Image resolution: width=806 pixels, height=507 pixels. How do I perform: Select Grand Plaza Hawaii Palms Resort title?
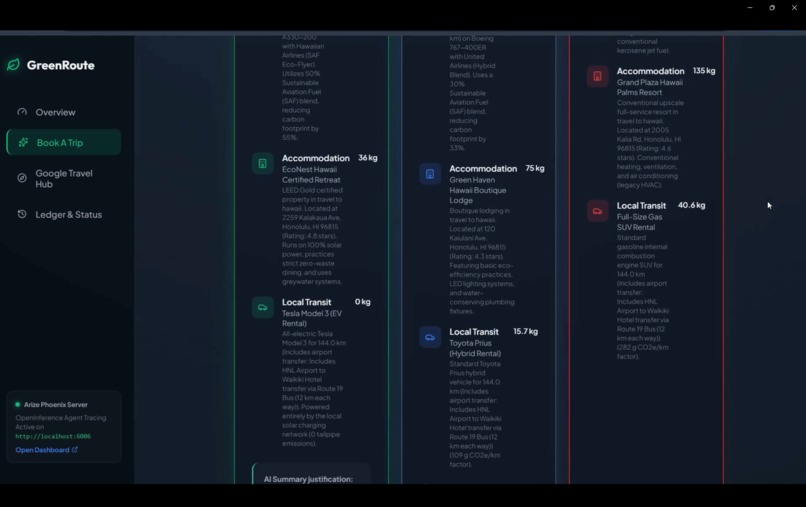(x=650, y=87)
